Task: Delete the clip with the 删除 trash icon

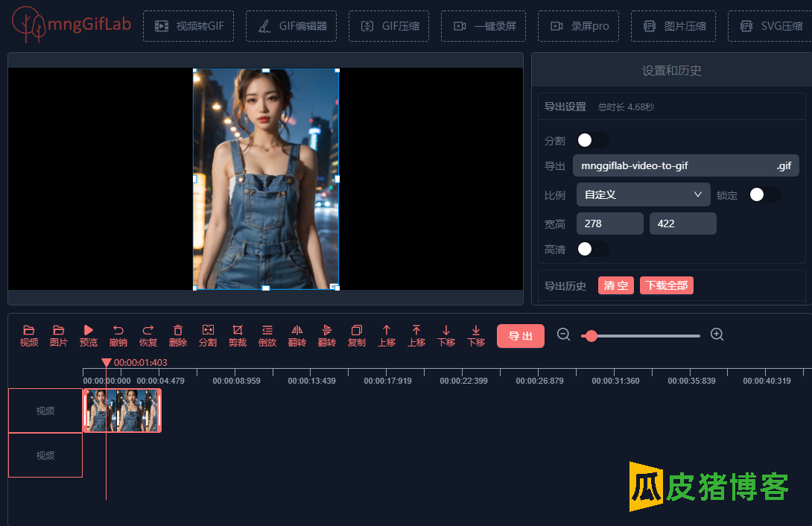Action: pos(178,330)
